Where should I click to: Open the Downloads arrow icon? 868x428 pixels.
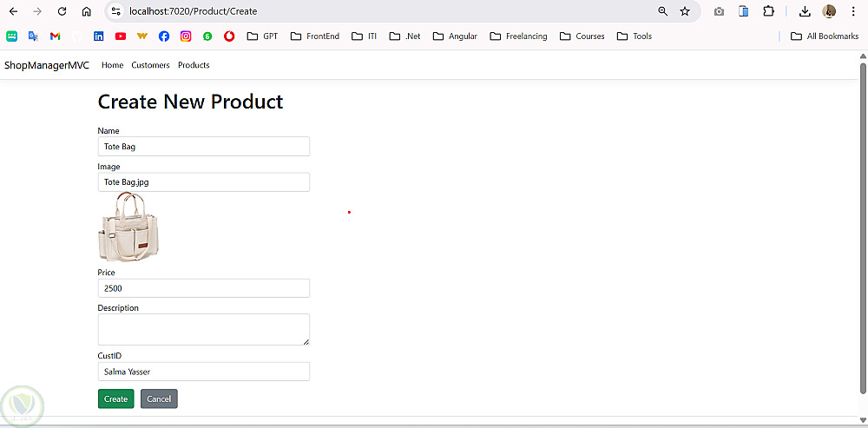(x=805, y=11)
